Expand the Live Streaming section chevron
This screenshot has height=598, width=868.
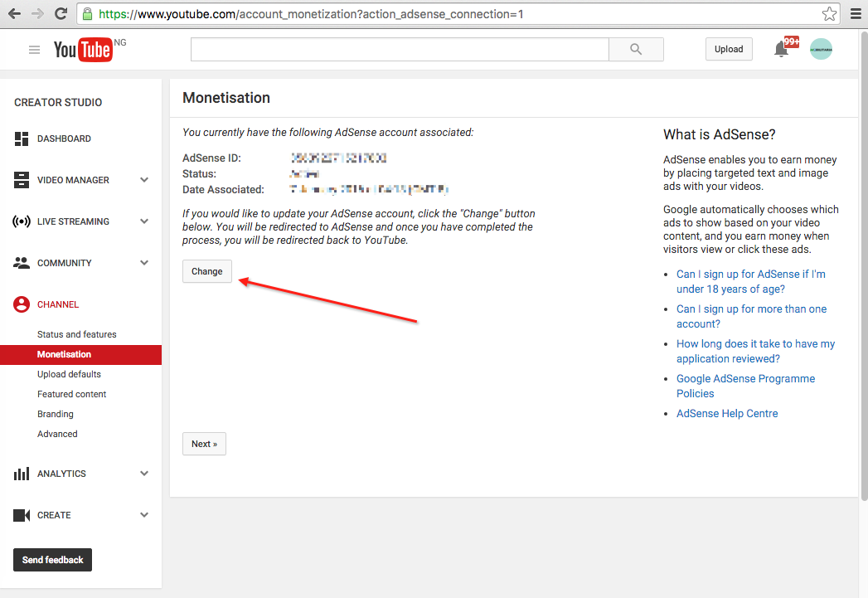(x=144, y=221)
